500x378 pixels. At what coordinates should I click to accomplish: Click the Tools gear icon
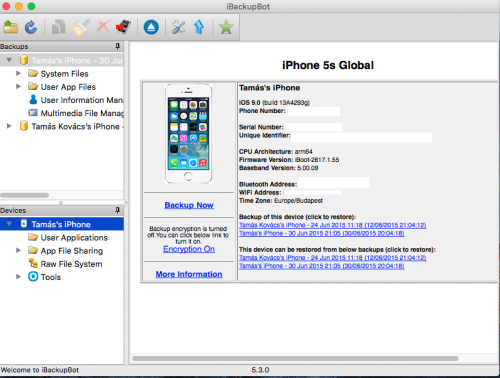point(33,277)
